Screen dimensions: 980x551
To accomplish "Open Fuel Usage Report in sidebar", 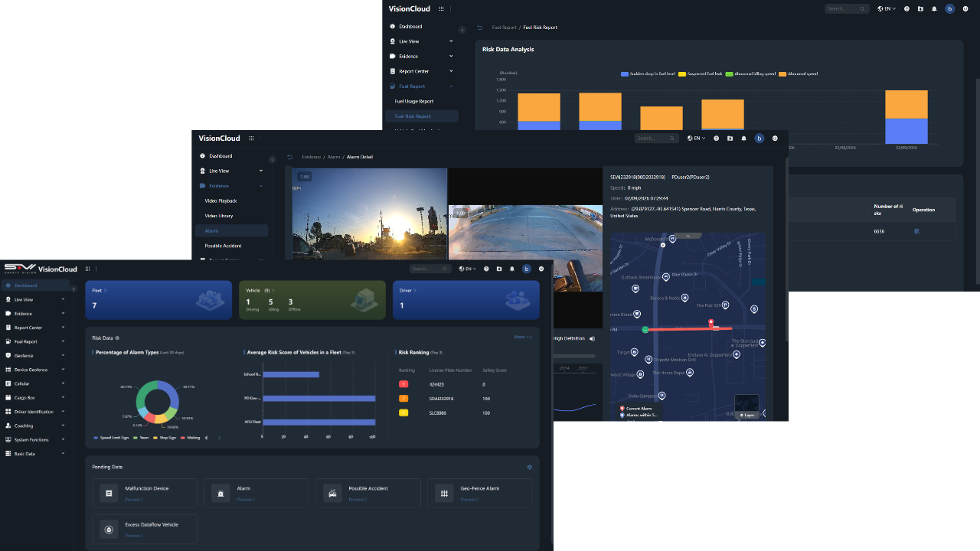I will 414,101.
